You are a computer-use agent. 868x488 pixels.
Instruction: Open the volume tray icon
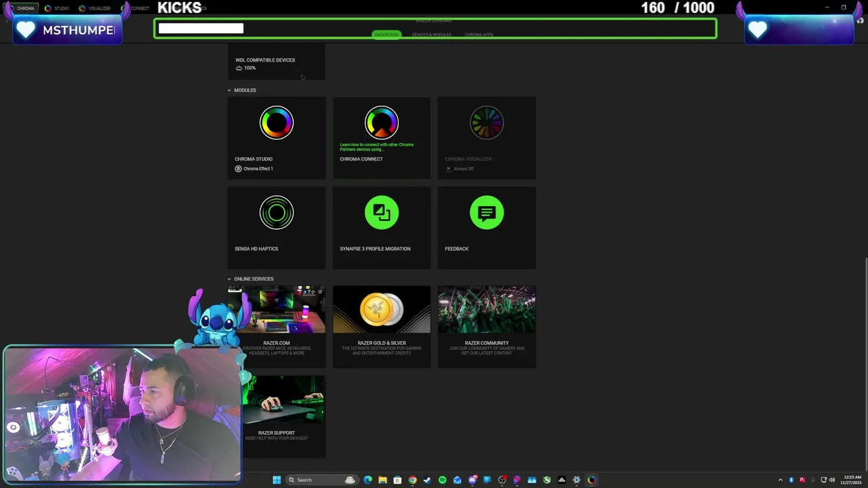pos(832,480)
